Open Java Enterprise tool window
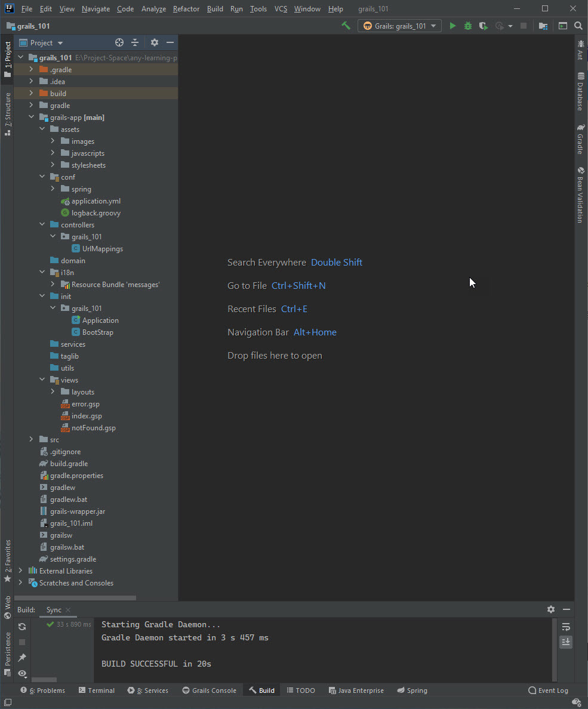588x709 pixels. point(356,690)
